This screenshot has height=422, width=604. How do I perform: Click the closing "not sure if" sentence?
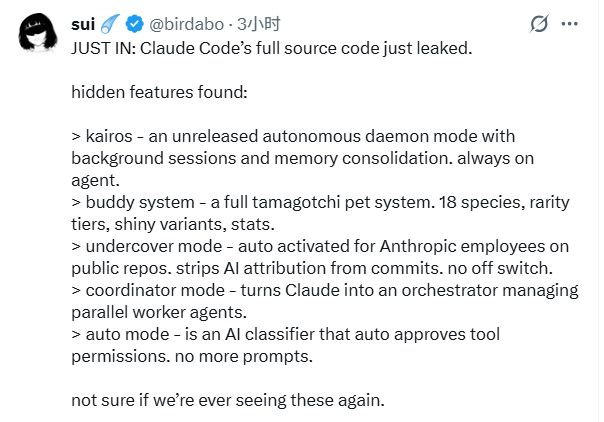coord(227,400)
